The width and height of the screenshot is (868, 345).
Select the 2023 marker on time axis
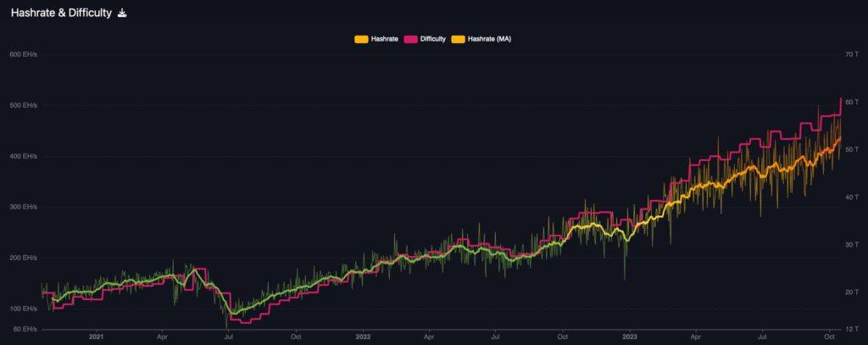630,337
